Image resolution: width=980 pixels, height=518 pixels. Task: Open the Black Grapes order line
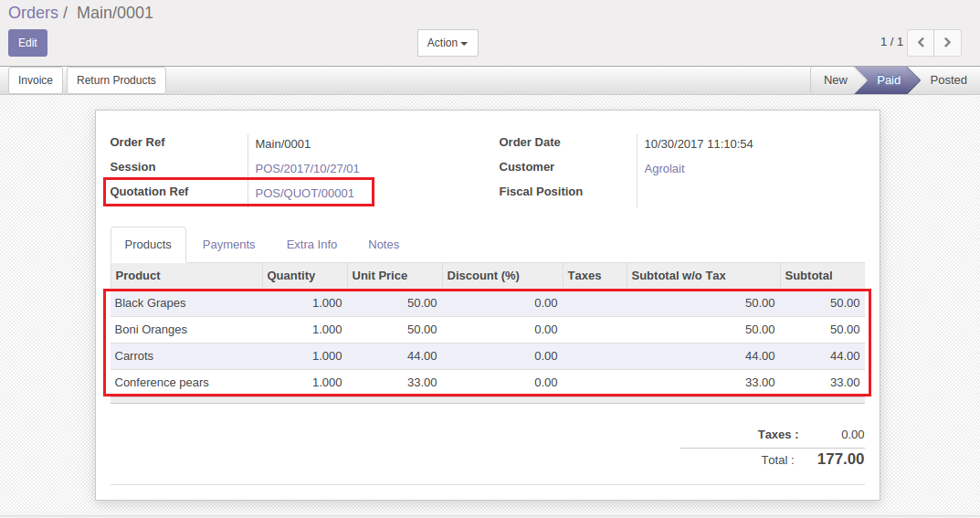click(x=150, y=303)
